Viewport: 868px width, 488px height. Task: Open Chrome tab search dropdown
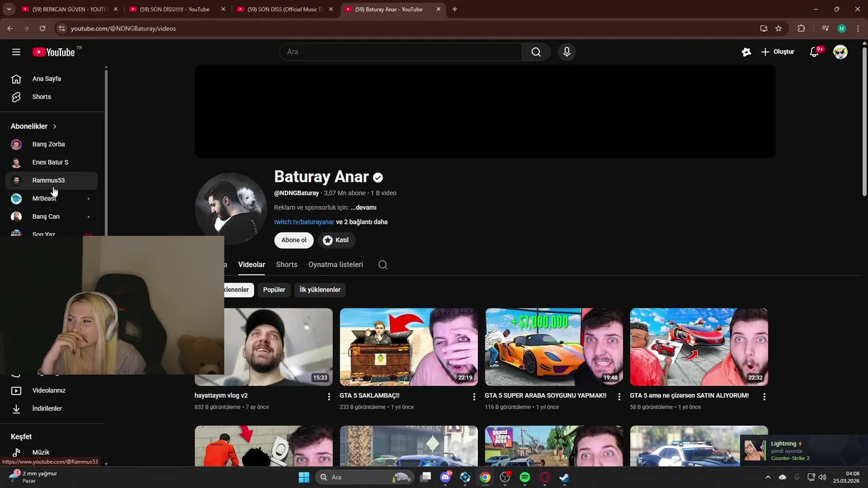(9, 9)
